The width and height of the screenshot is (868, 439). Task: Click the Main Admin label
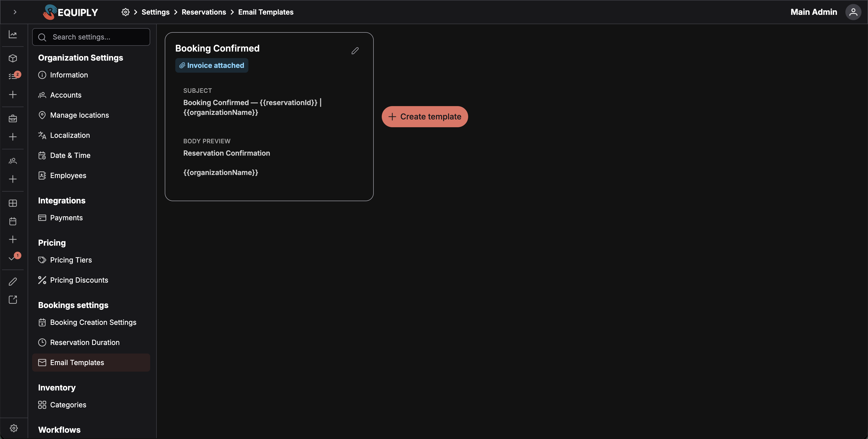pos(813,12)
